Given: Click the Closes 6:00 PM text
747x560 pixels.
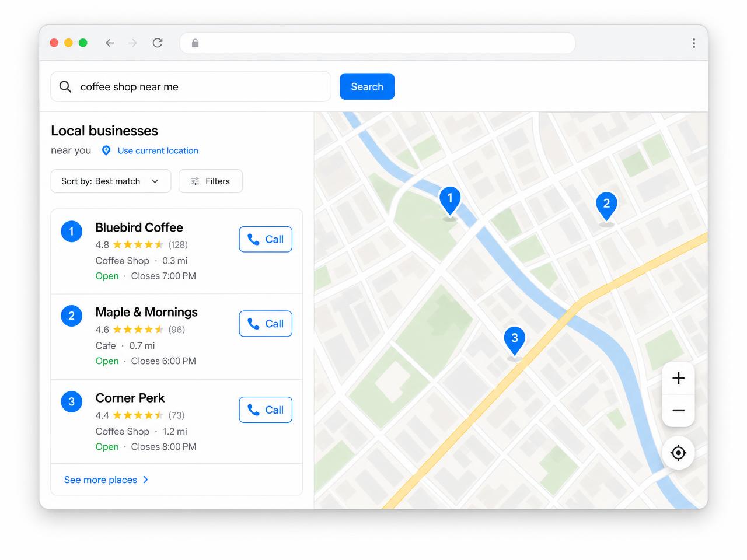Looking at the screenshot, I should tap(163, 361).
